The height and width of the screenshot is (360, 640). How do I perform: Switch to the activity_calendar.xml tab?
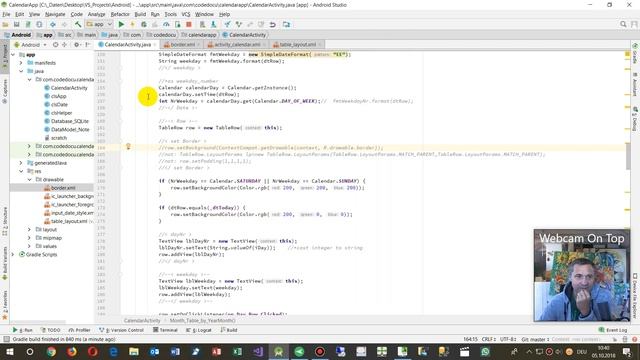point(237,44)
